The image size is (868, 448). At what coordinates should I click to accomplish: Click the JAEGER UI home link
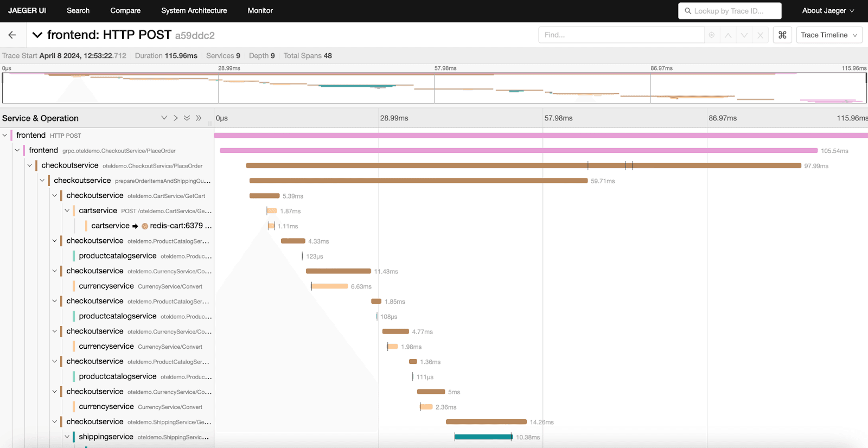pos(27,11)
